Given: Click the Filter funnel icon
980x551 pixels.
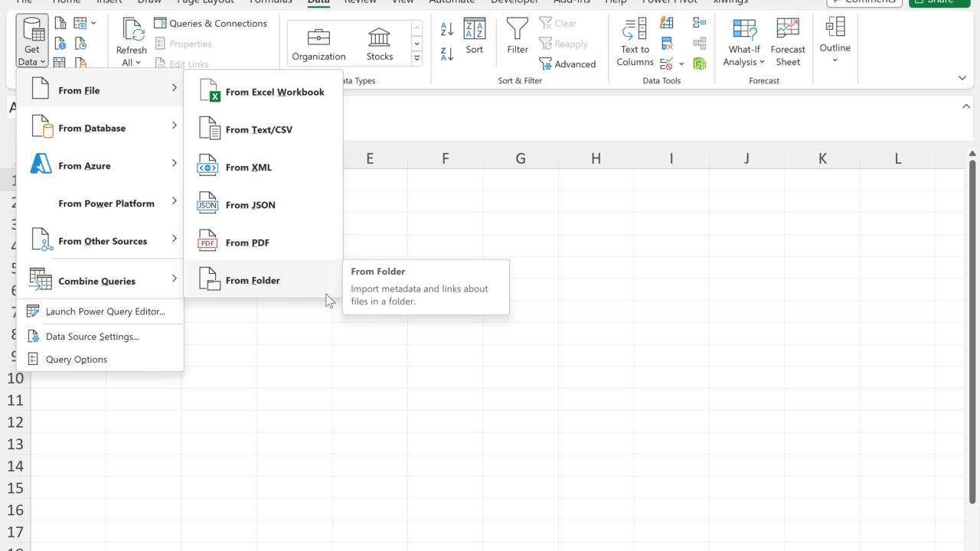Looking at the screenshot, I should (x=518, y=31).
